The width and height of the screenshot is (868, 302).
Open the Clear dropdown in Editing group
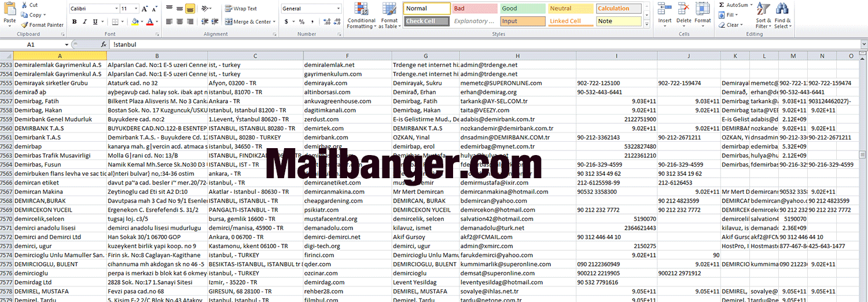click(x=741, y=25)
